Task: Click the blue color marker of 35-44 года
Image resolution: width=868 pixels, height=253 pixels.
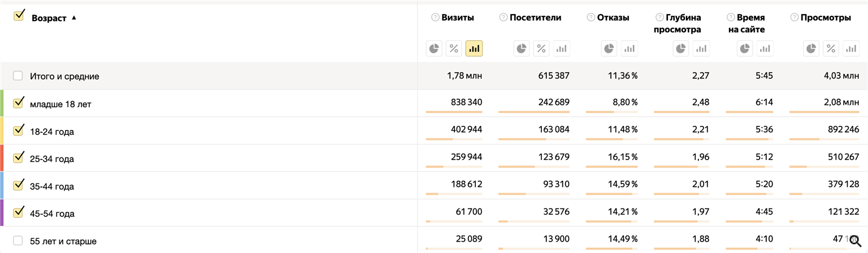Action: pos(2,185)
